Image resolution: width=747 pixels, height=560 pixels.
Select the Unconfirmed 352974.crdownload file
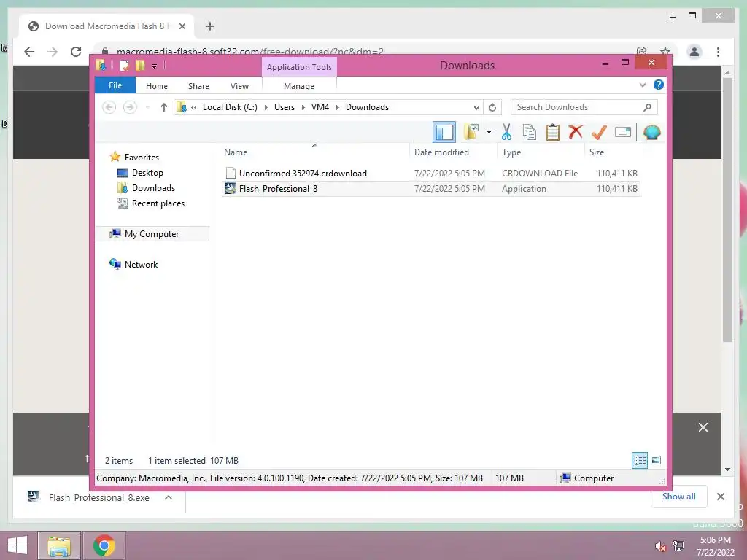pos(431,174)
